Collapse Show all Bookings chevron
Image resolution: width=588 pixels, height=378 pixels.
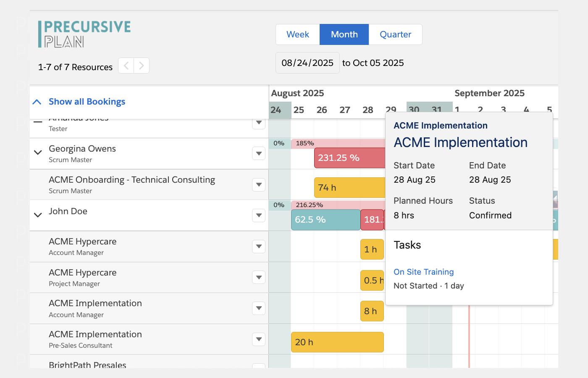(37, 102)
